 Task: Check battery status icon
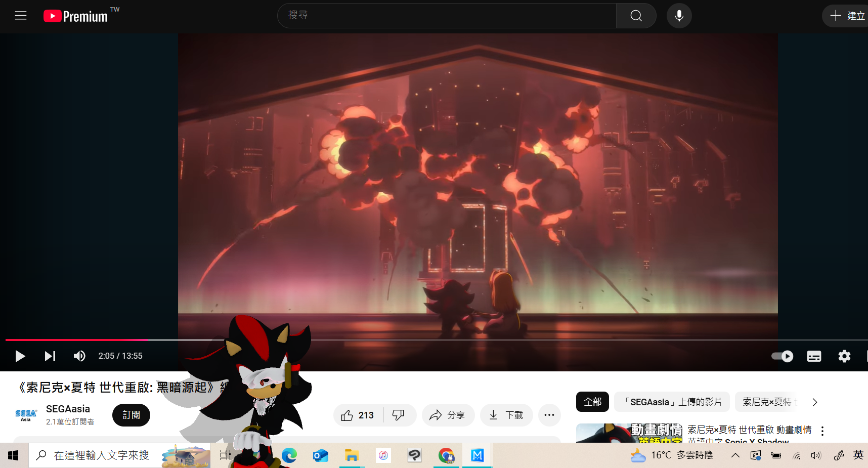(775, 455)
